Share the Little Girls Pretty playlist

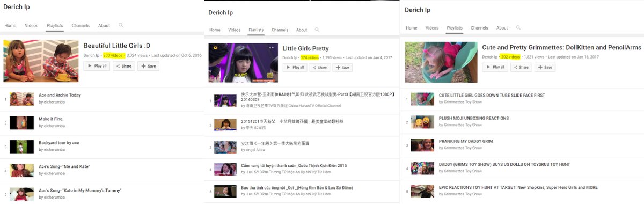(x=320, y=68)
